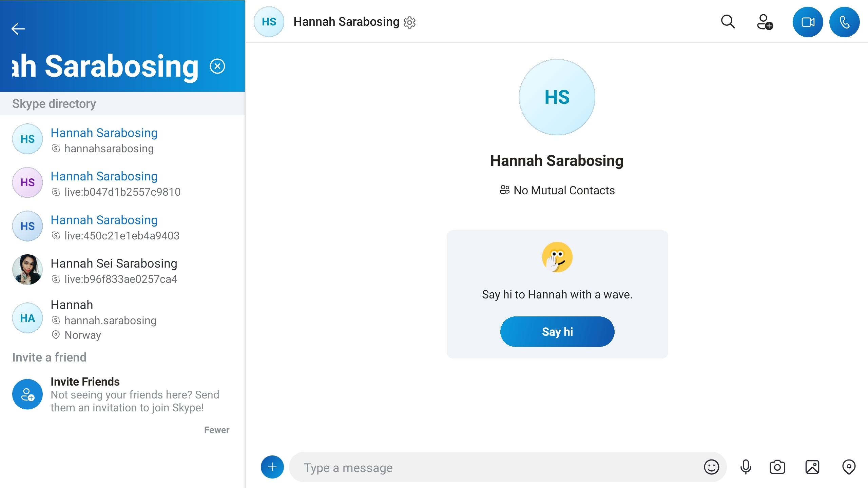Share location with the pin icon
The image size is (868, 488).
coord(849,467)
